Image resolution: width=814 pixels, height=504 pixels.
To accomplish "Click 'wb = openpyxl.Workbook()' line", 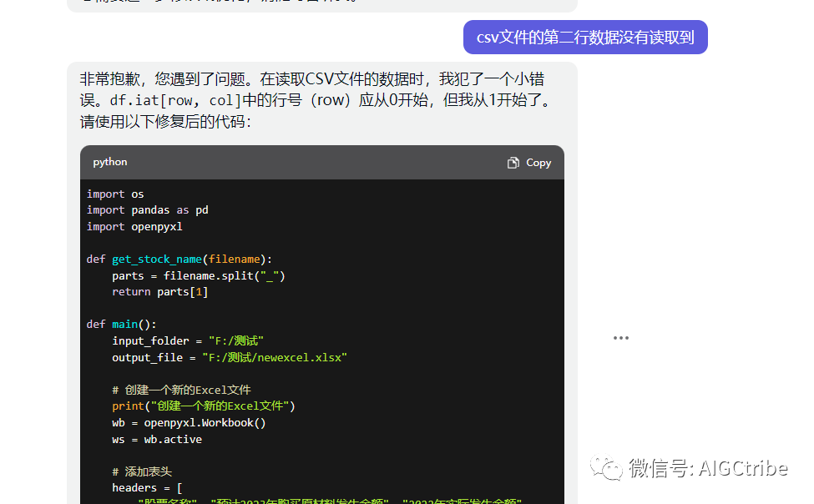I will coord(189,422).
